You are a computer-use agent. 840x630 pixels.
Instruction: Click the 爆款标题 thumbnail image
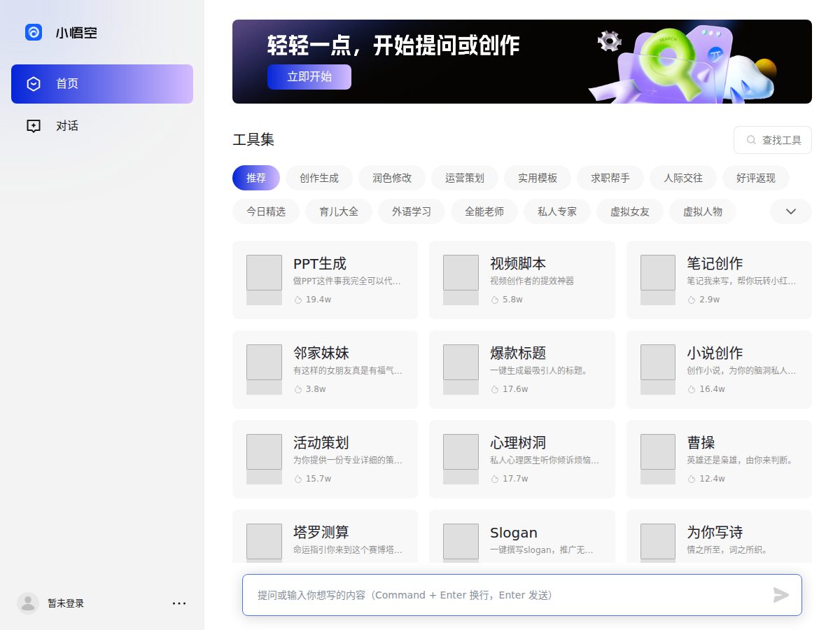point(461,363)
